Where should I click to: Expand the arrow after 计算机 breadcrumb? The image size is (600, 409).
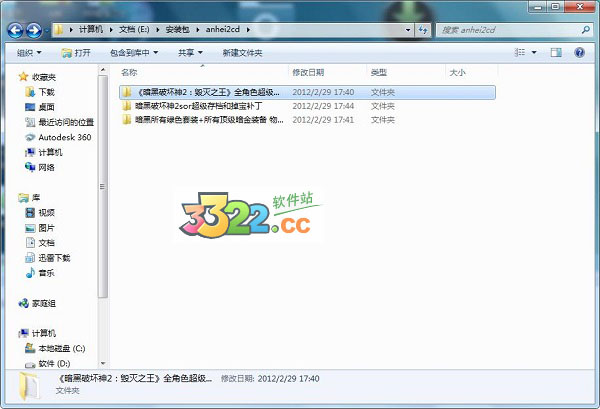click(x=111, y=29)
